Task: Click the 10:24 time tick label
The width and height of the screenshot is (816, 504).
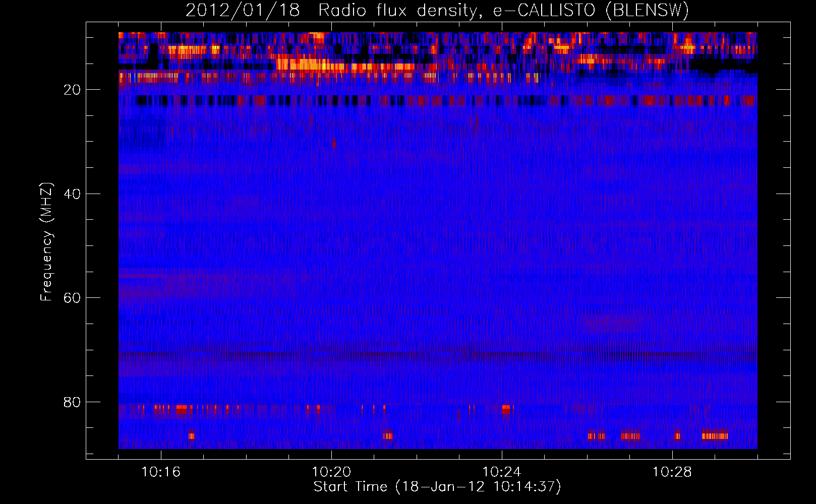Action: pyautogui.click(x=502, y=472)
